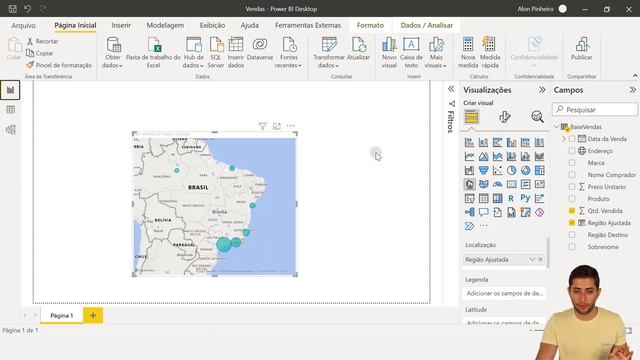Viewport: 640px width, 360px height.
Task: Choose the R script visual
Action: pos(511,198)
